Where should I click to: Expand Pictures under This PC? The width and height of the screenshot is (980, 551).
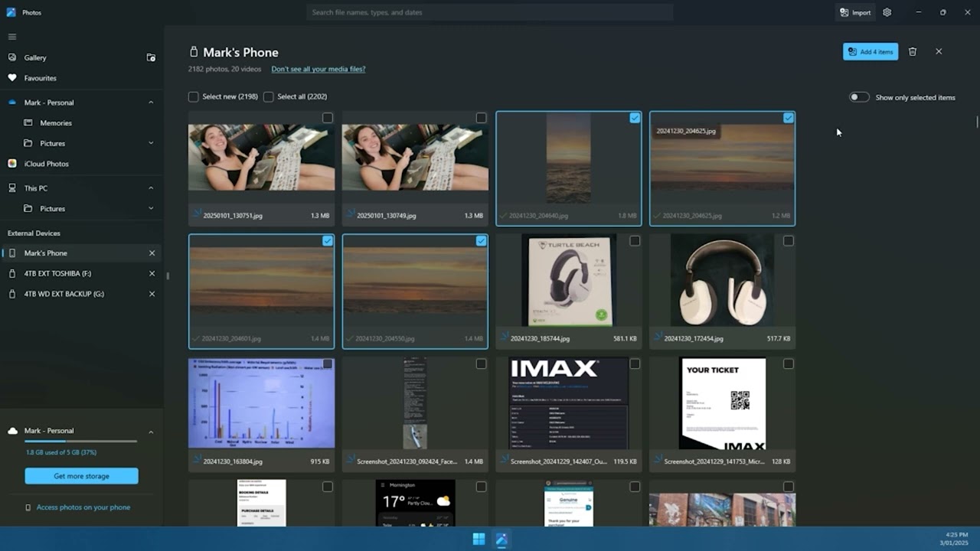(151, 208)
